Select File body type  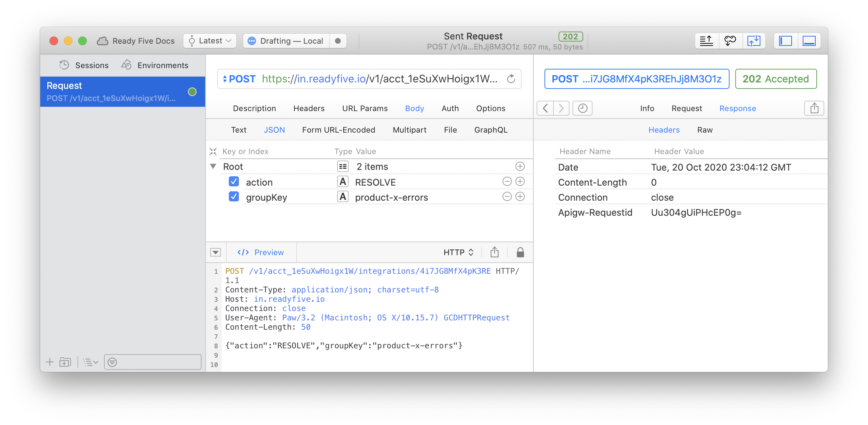click(450, 130)
